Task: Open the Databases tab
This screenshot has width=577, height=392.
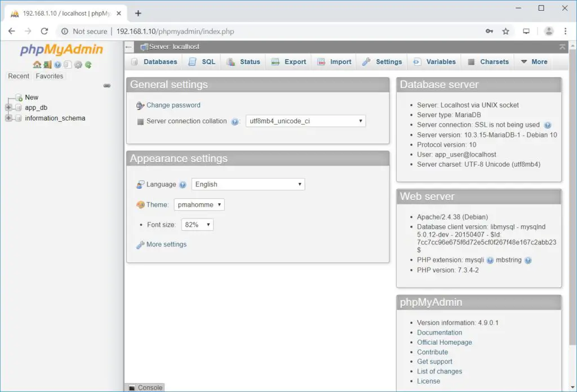Action: (x=154, y=62)
